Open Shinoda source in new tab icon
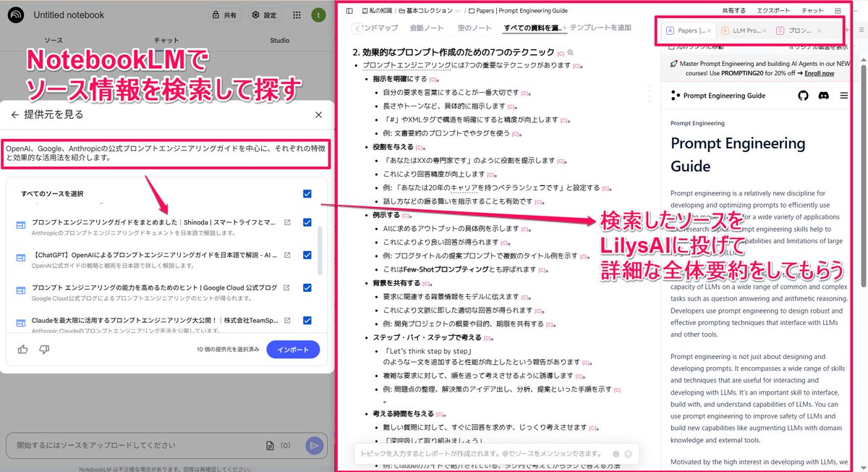Viewport: 868px width, 472px height. (x=287, y=222)
